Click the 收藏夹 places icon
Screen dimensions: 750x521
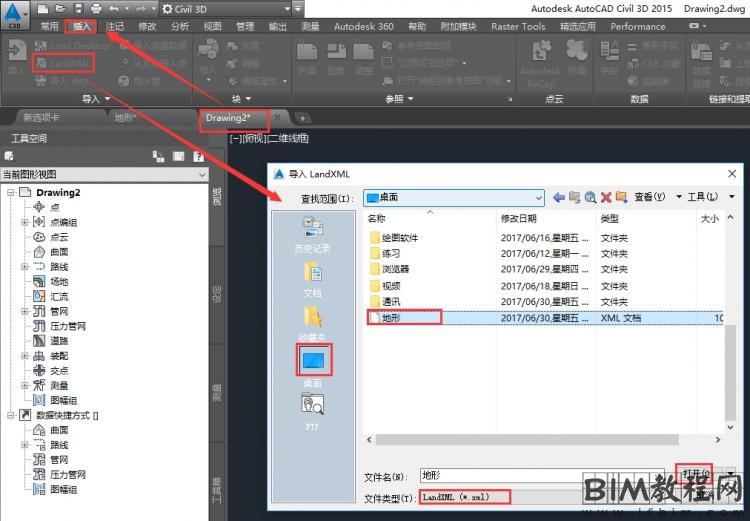pos(312,324)
